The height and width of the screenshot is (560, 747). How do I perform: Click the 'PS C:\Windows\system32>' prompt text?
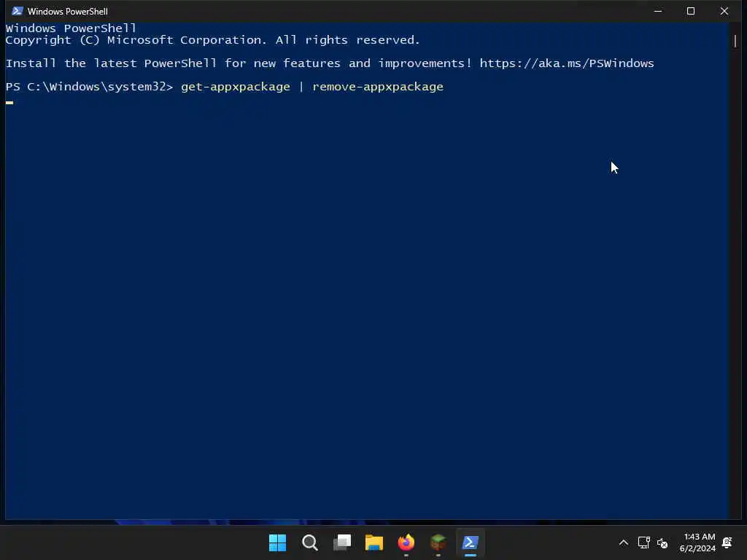point(89,87)
